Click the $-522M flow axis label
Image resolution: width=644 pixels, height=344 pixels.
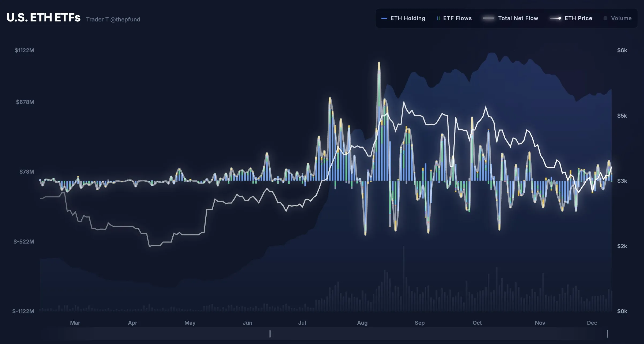click(x=24, y=242)
